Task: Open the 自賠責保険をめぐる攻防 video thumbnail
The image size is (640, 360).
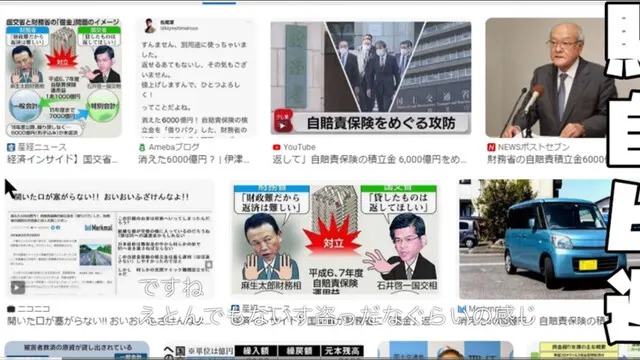Action: click(371, 78)
